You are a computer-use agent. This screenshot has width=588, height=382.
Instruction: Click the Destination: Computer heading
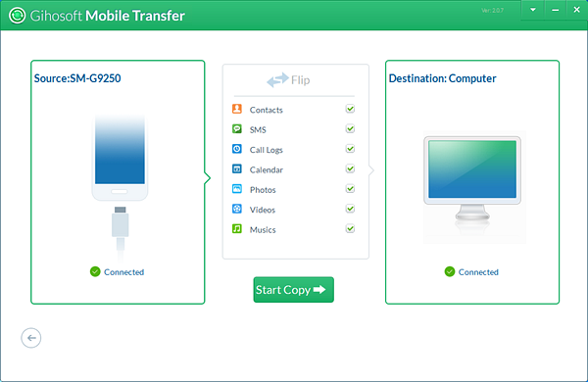pyautogui.click(x=443, y=78)
